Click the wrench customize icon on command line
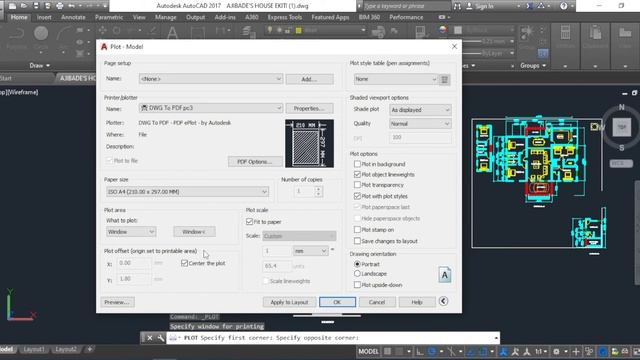Screen dimensions: 640x360 [x=160, y=338]
